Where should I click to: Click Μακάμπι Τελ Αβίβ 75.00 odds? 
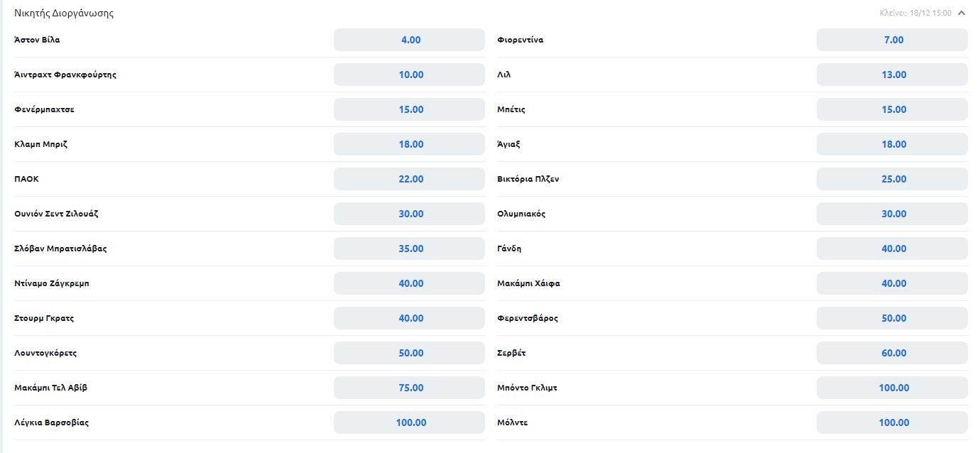(410, 388)
